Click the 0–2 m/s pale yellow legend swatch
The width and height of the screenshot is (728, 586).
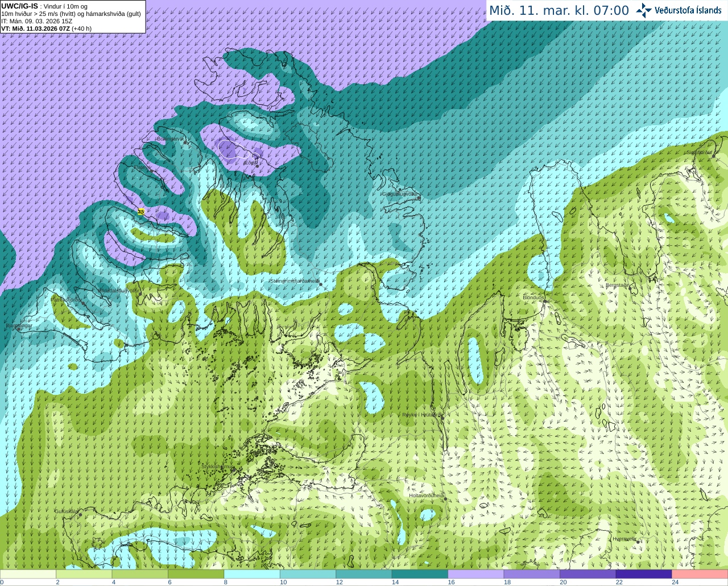click(28, 574)
